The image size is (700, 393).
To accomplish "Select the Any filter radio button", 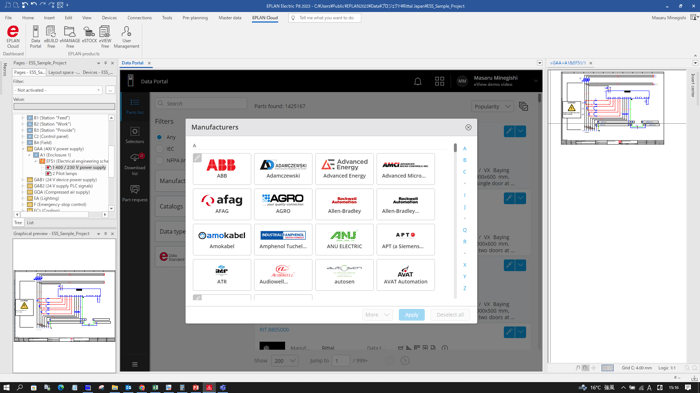I will pos(159,137).
